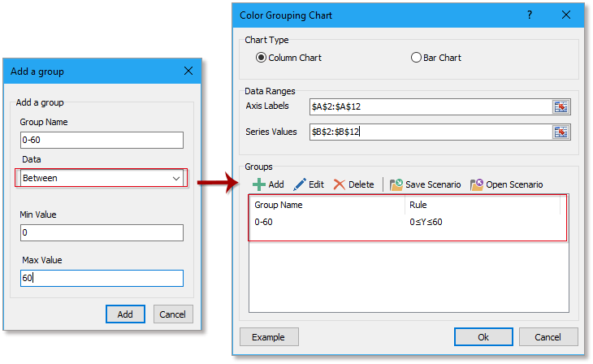Click the red X Delete icon

(x=340, y=184)
